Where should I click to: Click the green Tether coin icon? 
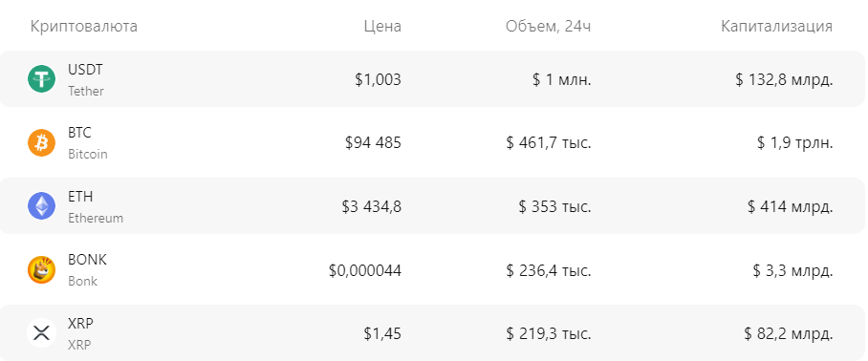coord(41,79)
